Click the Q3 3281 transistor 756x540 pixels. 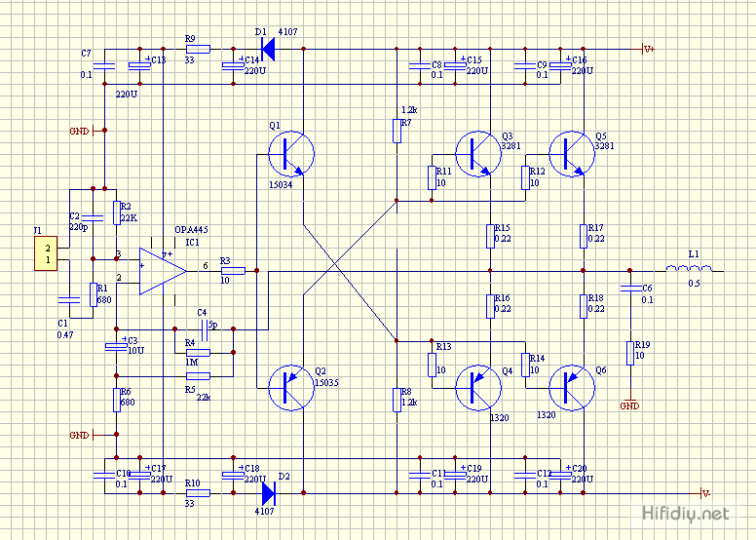click(x=478, y=152)
